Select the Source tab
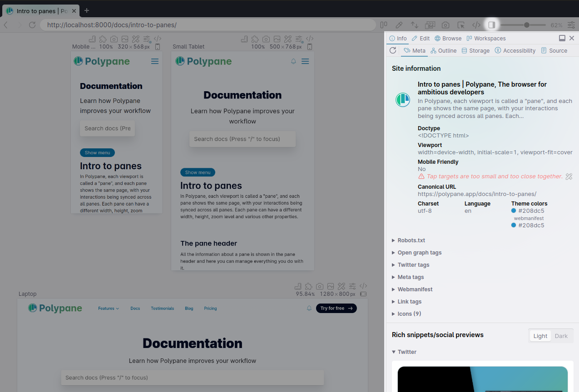579x392 pixels. click(x=554, y=51)
